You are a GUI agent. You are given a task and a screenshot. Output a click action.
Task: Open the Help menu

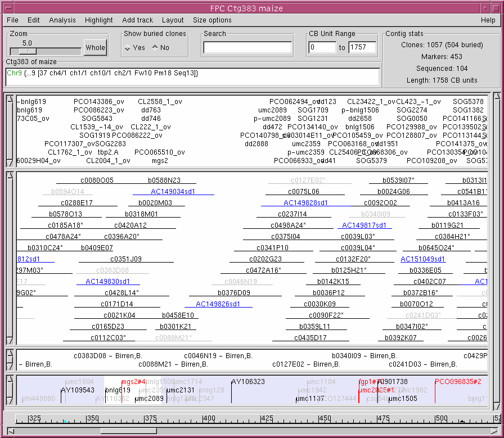point(488,20)
